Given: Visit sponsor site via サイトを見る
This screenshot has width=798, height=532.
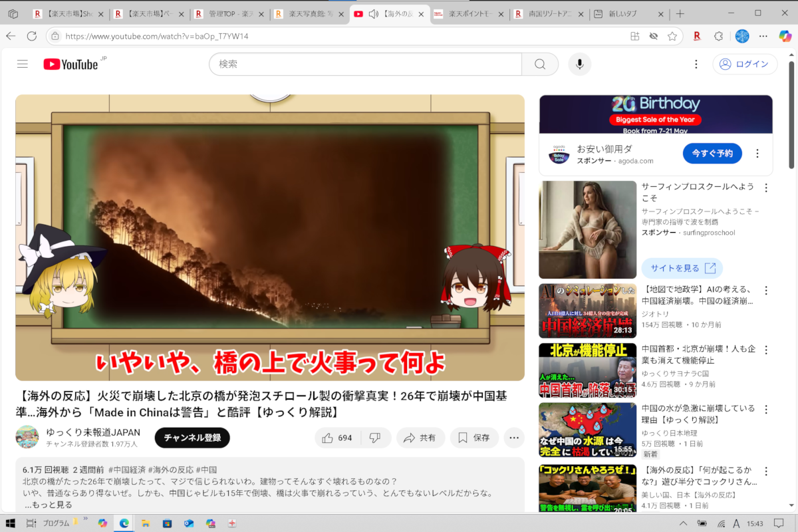Looking at the screenshot, I should [682, 269].
